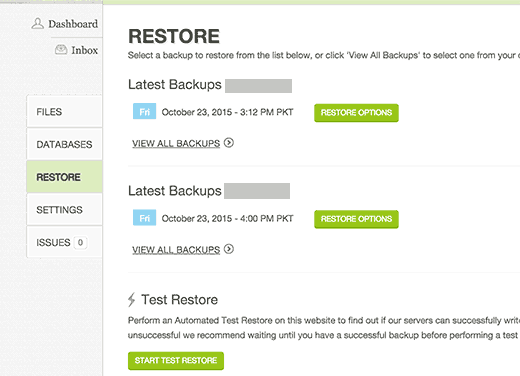The height and width of the screenshot is (376, 520).
Task: Click lightning bolt icon next to Test Restore
Action: [132, 299]
